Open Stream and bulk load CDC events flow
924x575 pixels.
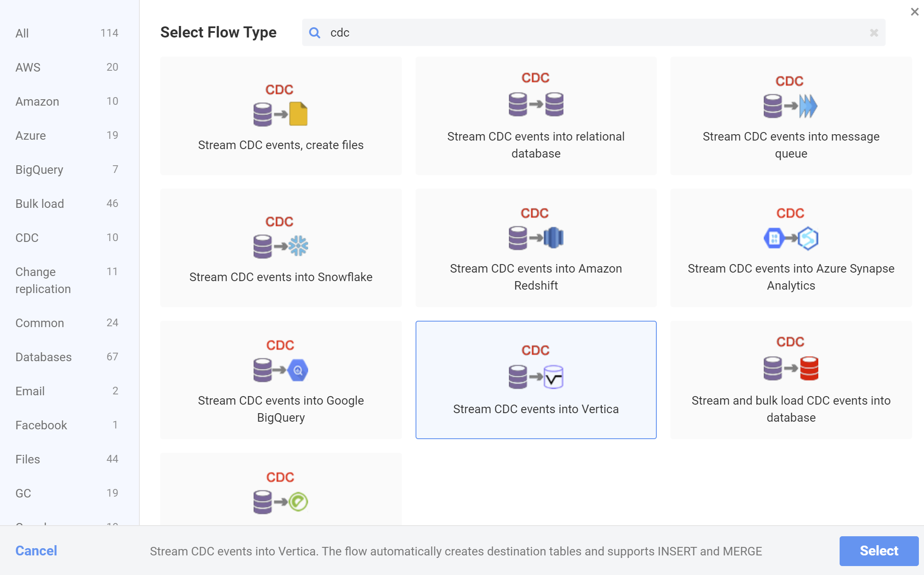tap(791, 380)
